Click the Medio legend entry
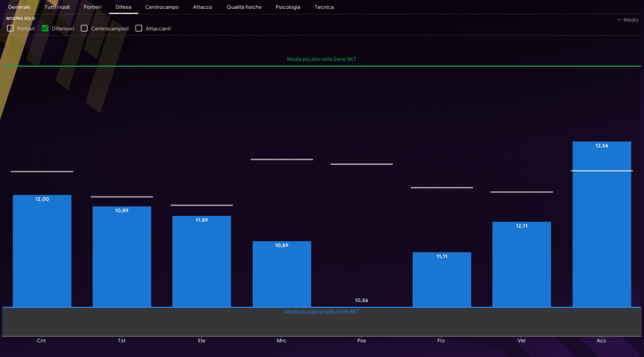644x357 pixels. (627, 20)
